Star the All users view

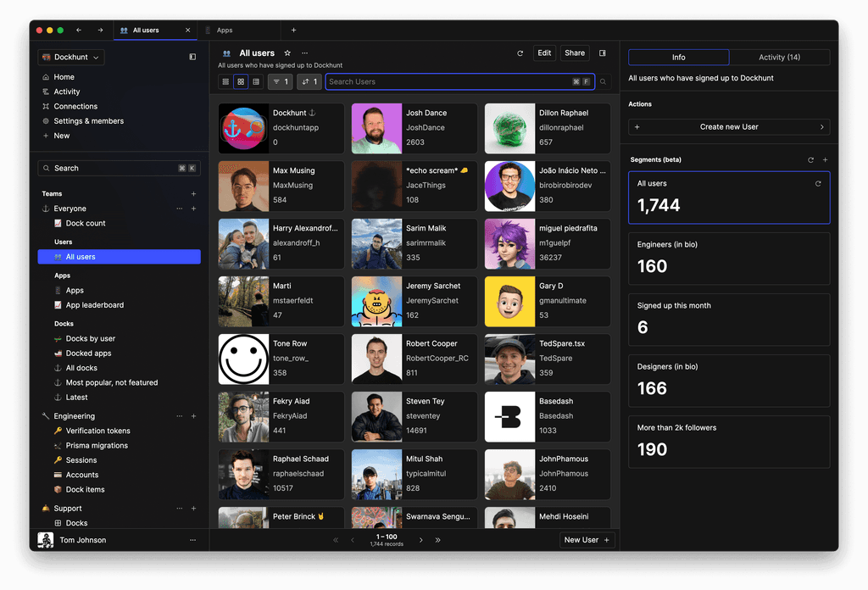[x=287, y=53]
